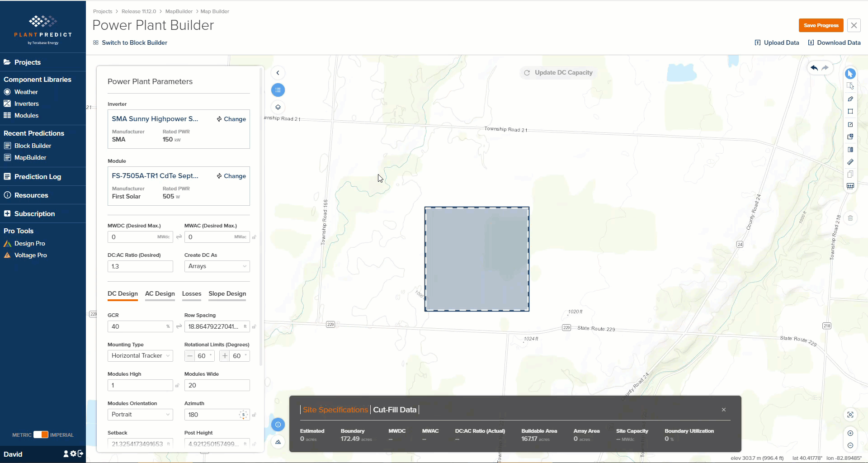This screenshot has width=868, height=463.
Task: Open the map layers button
Action: coord(278,107)
